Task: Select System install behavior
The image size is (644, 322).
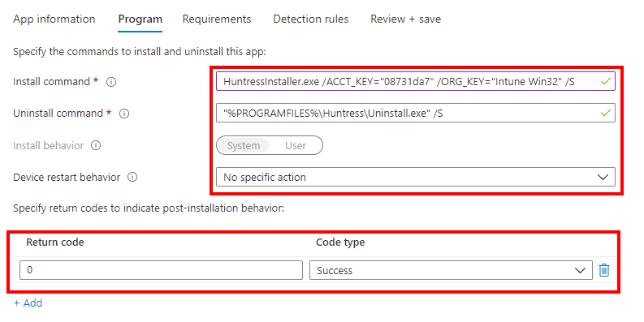Action: (x=244, y=146)
